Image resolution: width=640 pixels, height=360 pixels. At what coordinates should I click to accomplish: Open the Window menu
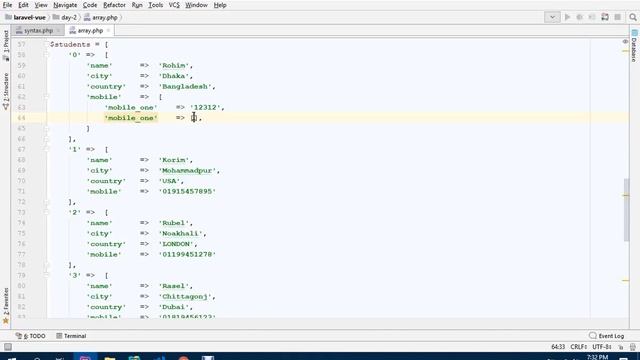tap(196, 5)
